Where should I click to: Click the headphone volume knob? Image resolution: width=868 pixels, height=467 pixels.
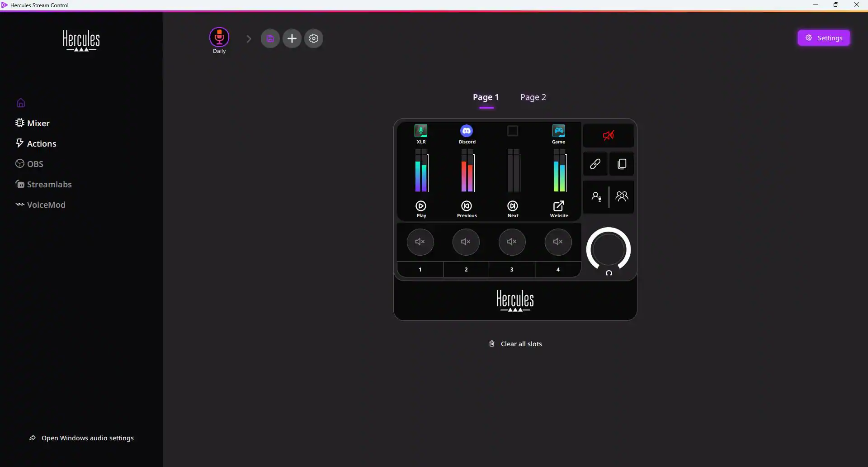point(609,249)
